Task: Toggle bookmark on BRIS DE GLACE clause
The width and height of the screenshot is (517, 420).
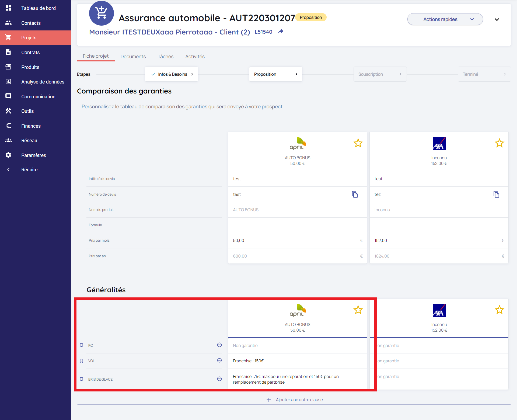Action: click(x=82, y=379)
